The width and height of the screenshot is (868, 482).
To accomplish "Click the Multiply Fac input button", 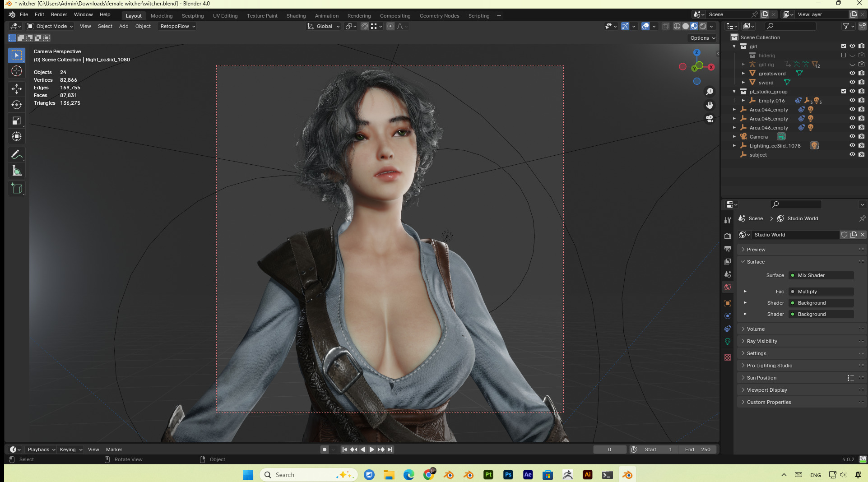I will tap(821, 292).
